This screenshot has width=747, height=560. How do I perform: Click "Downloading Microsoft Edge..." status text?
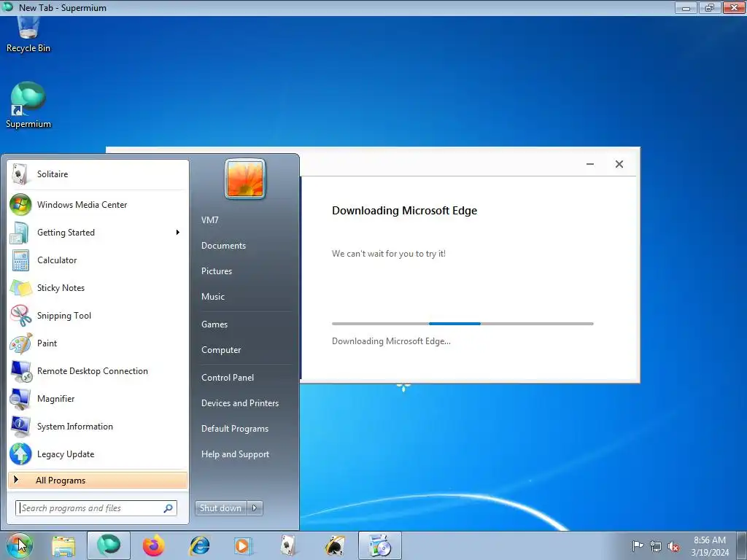click(x=391, y=341)
